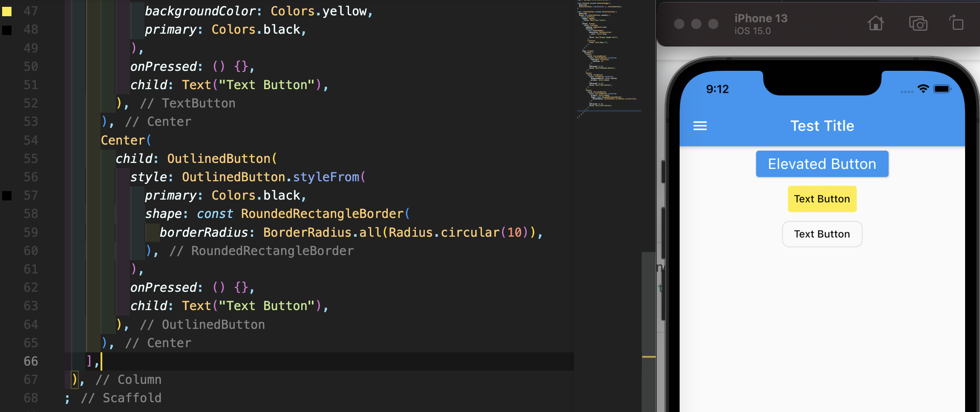The width and height of the screenshot is (980, 412).
Task: Click the '// OutlinedButton' comment on line 64
Action: click(202, 325)
